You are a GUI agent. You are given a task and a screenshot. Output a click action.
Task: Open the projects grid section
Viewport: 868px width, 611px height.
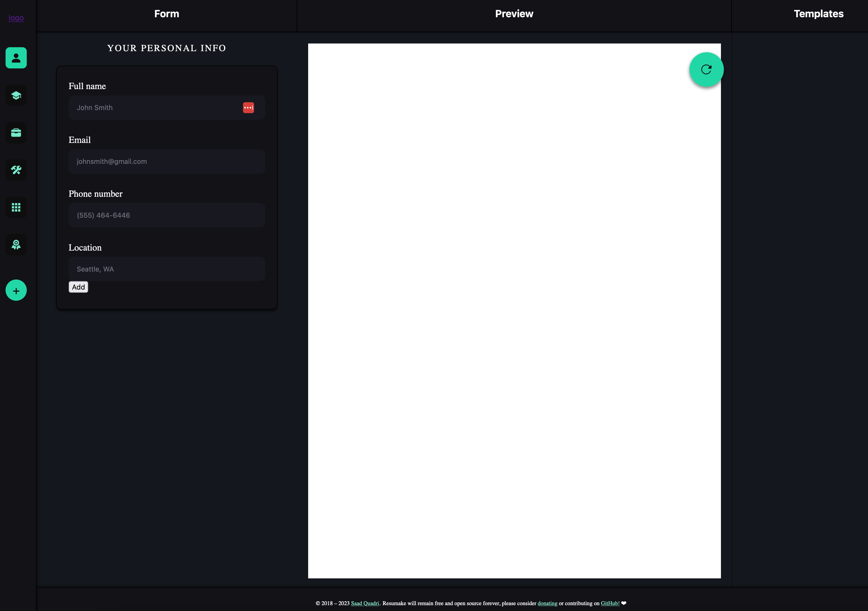coord(16,207)
